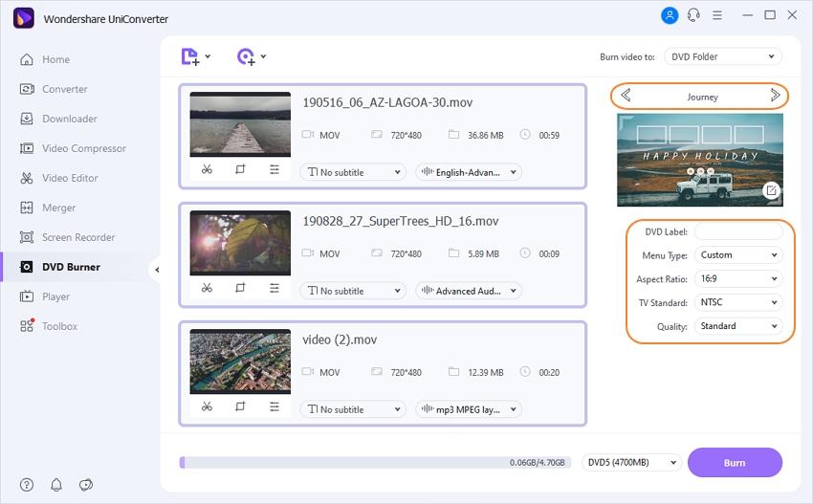Open customer support headset icon
The height and width of the screenshot is (504, 813).
pos(693,15)
